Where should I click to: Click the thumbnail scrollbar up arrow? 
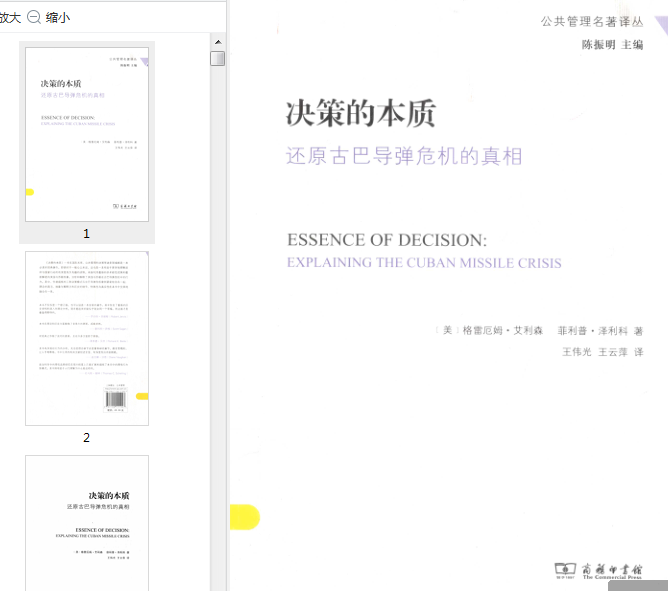tap(218, 42)
